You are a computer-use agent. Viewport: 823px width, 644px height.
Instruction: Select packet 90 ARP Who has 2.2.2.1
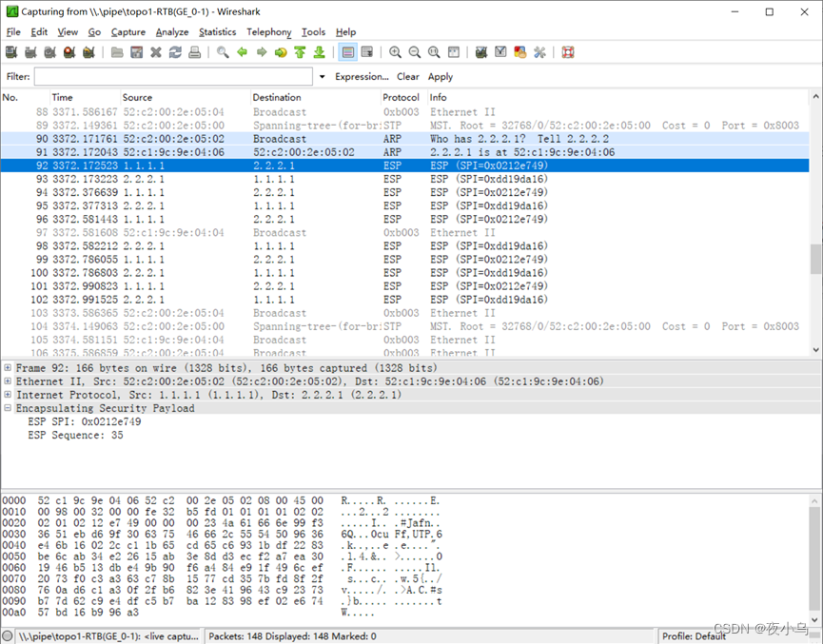(x=404, y=139)
